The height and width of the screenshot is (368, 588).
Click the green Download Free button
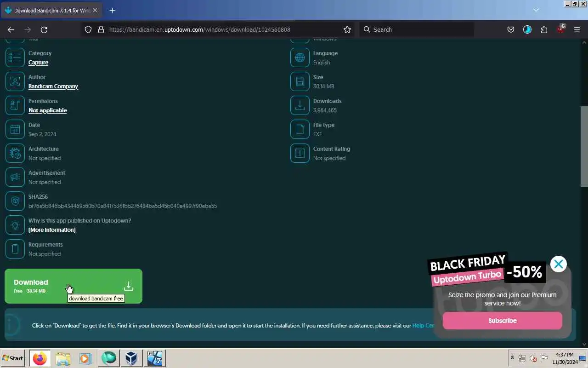tap(73, 286)
